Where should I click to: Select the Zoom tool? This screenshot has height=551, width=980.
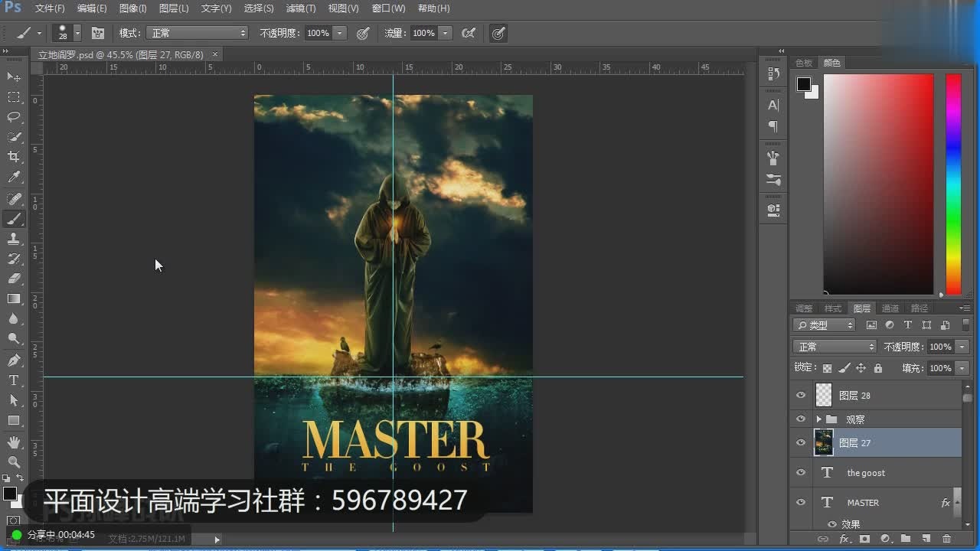point(14,462)
